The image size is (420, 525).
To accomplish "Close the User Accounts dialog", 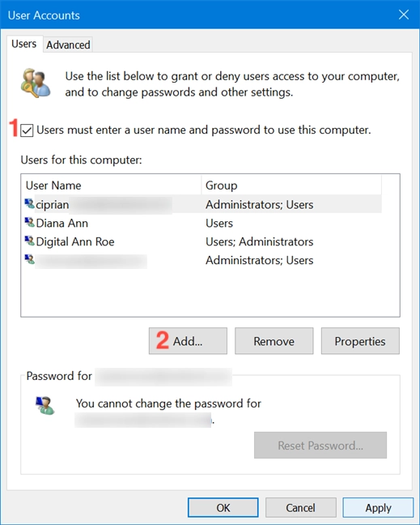I will (x=404, y=15).
